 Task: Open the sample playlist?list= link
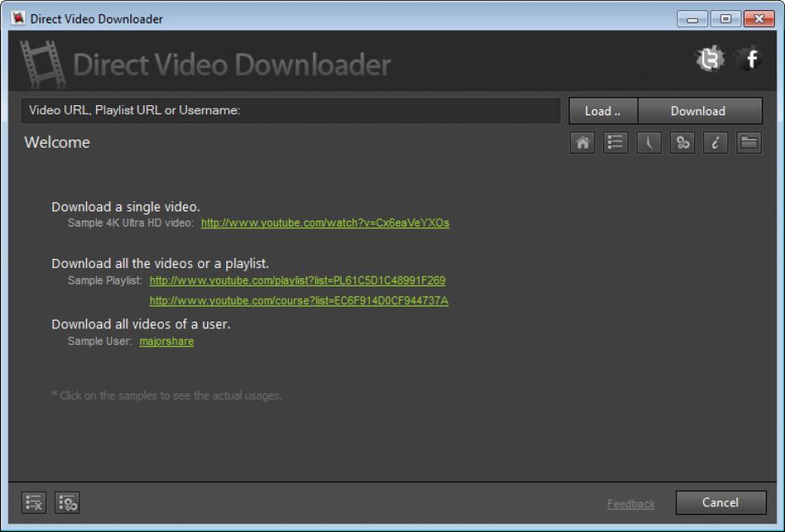point(297,281)
